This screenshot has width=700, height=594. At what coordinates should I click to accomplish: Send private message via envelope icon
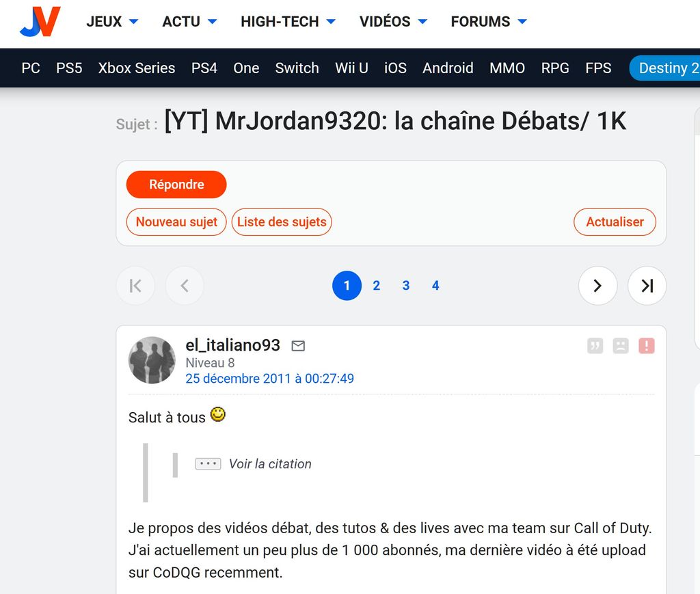click(298, 346)
